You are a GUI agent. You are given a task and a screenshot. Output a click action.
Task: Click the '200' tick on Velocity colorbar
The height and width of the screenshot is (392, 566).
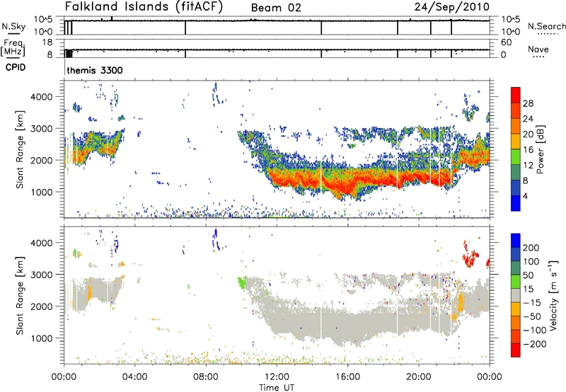[531, 248]
